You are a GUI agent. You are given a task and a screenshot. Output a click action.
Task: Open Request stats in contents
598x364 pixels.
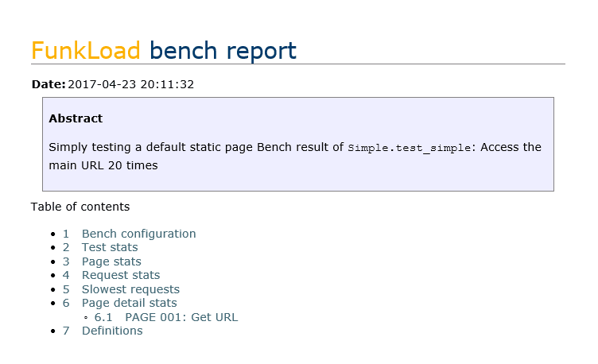121,275
